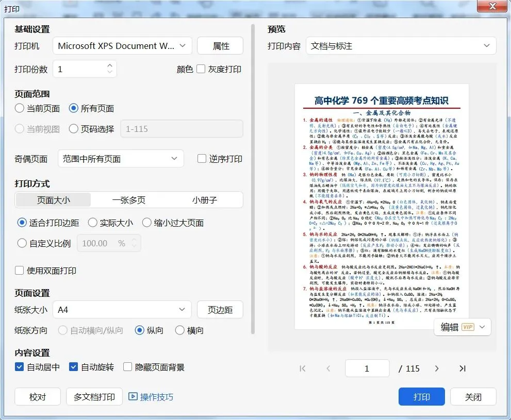Image resolution: width=511 pixels, height=420 pixels.
Task: Enable 灰度打印 checkbox
Action: click(x=201, y=69)
